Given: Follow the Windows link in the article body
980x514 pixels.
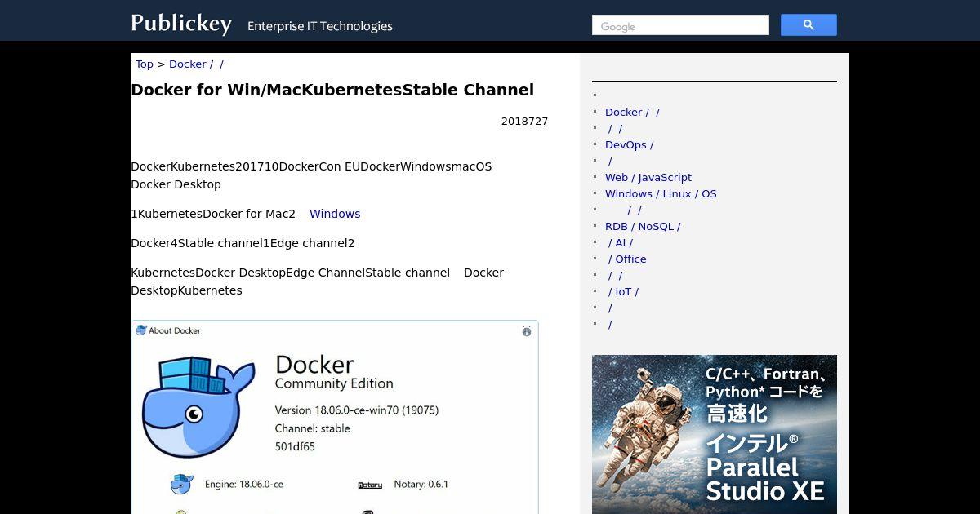Looking at the screenshot, I should pos(335,214).
